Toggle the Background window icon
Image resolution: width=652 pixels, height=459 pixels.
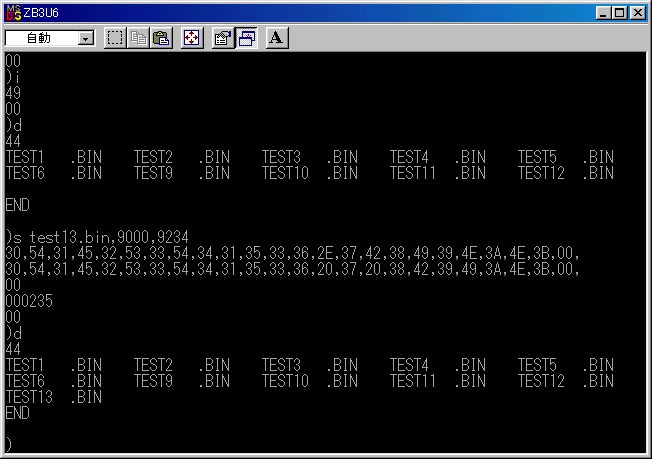point(247,38)
